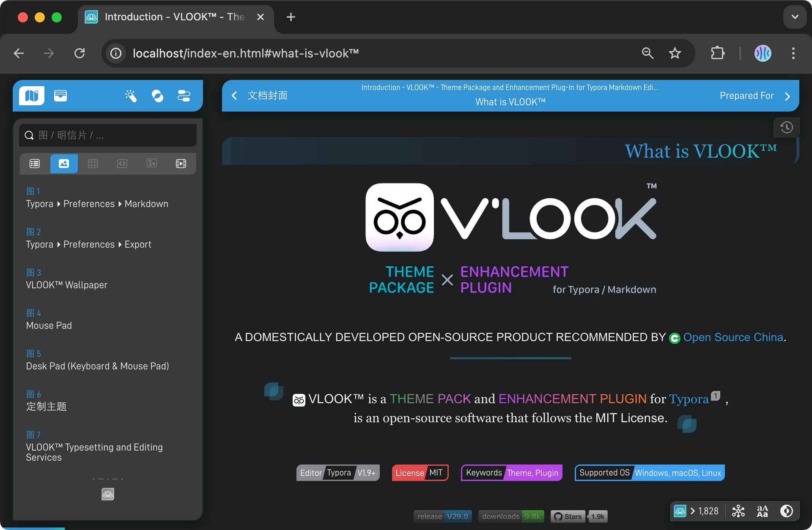View site information icon
812x530 pixels.
point(116,53)
